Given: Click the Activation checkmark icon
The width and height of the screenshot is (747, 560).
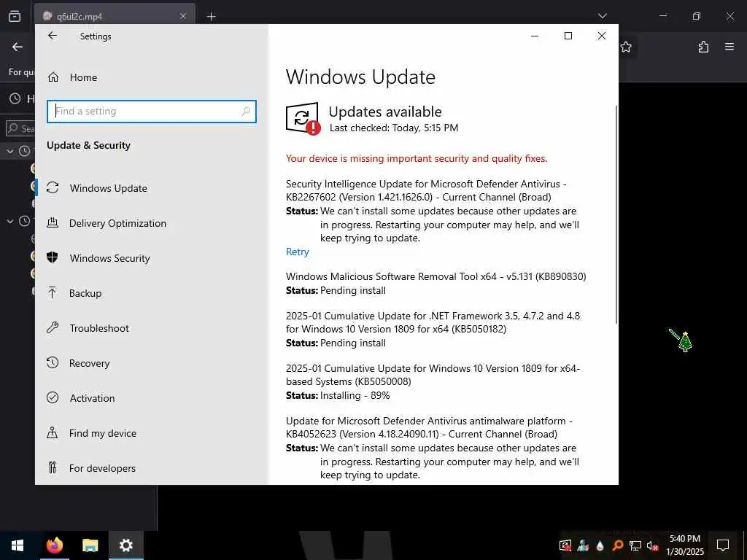Looking at the screenshot, I should (53, 397).
